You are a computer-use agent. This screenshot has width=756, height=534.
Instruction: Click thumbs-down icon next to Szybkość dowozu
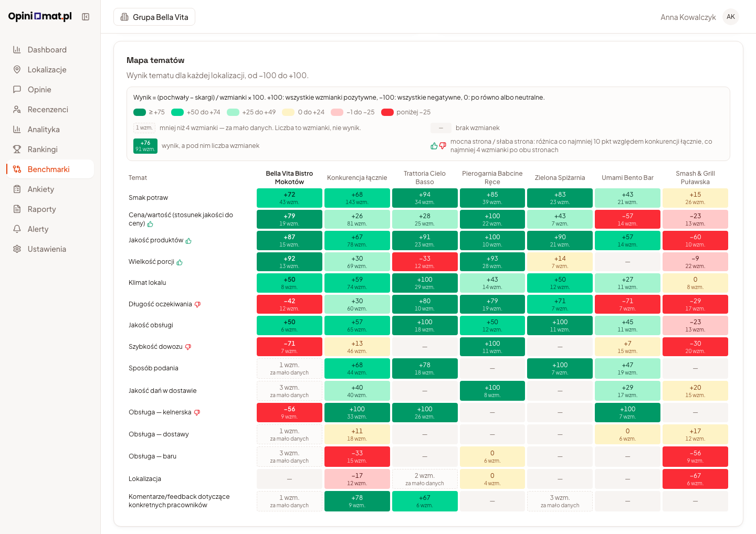click(188, 347)
